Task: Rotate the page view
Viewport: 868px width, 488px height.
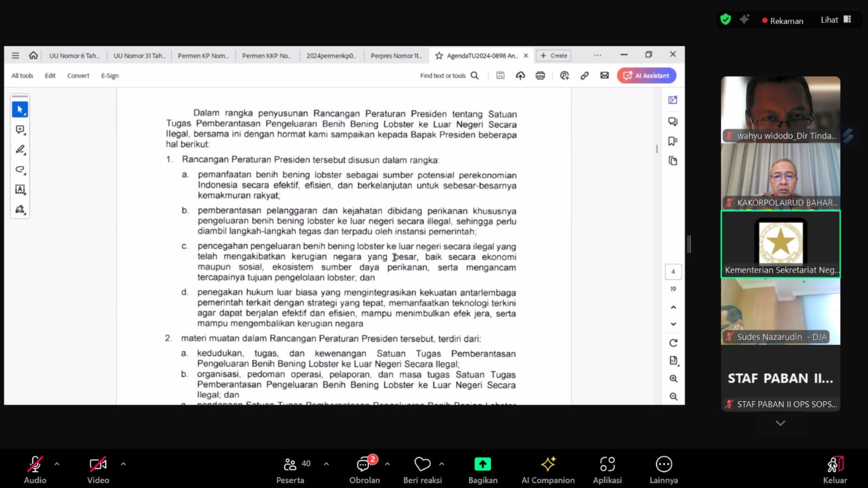Action: [673, 343]
